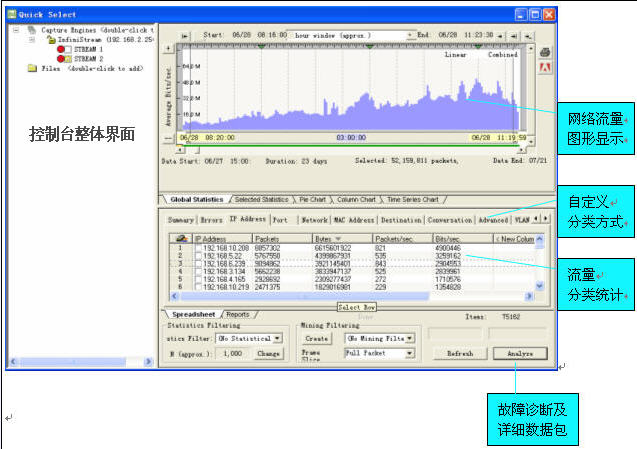This screenshot has height=449, width=637.
Task: Open the Mining Filter dropdown
Action: click(409, 339)
